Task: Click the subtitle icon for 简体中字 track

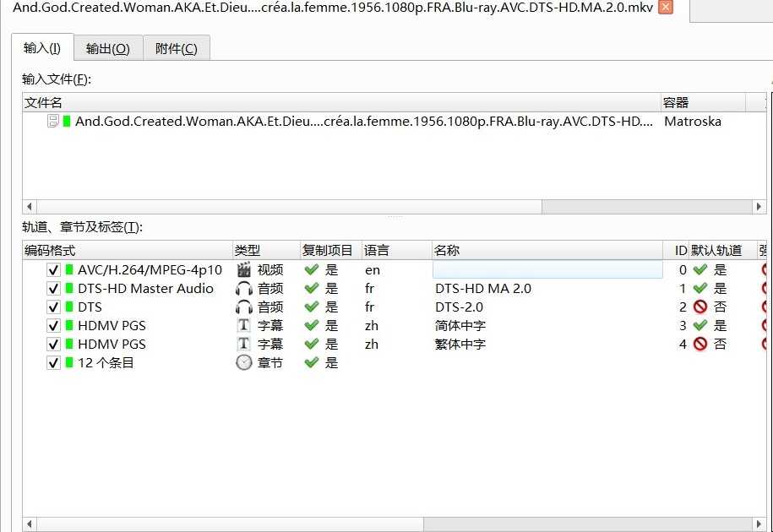Action: [x=243, y=326]
